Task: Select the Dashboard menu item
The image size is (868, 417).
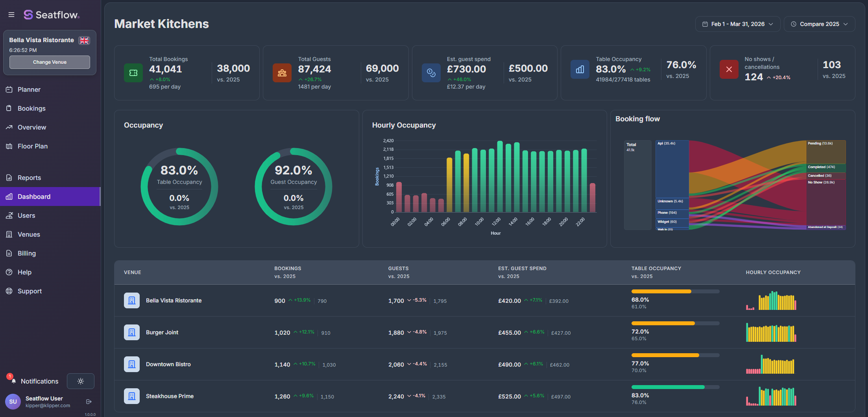Action: [x=50, y=196]
